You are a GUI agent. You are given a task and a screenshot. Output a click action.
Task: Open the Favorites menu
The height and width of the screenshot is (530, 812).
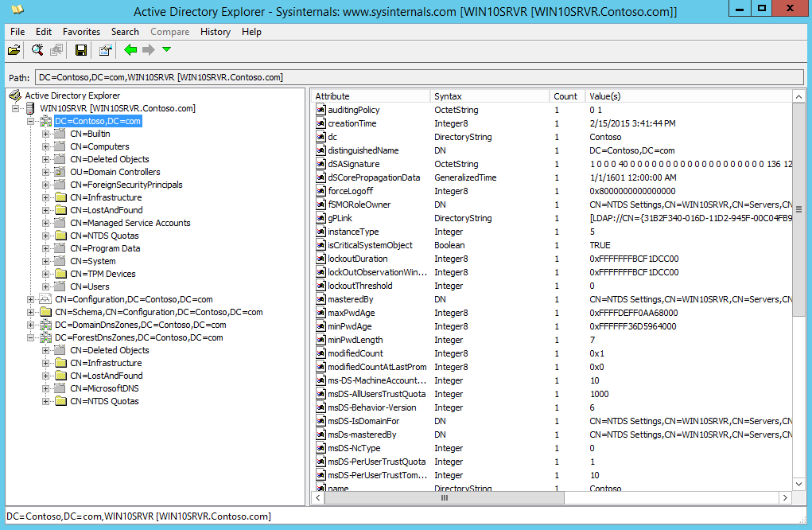tap(81, 32)
